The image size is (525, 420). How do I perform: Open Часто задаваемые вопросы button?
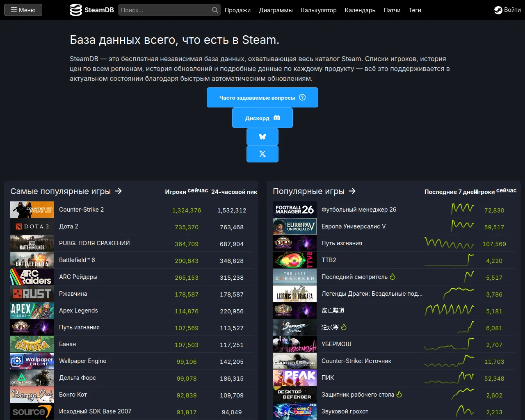pyautogui.click(x=262, y=98)
